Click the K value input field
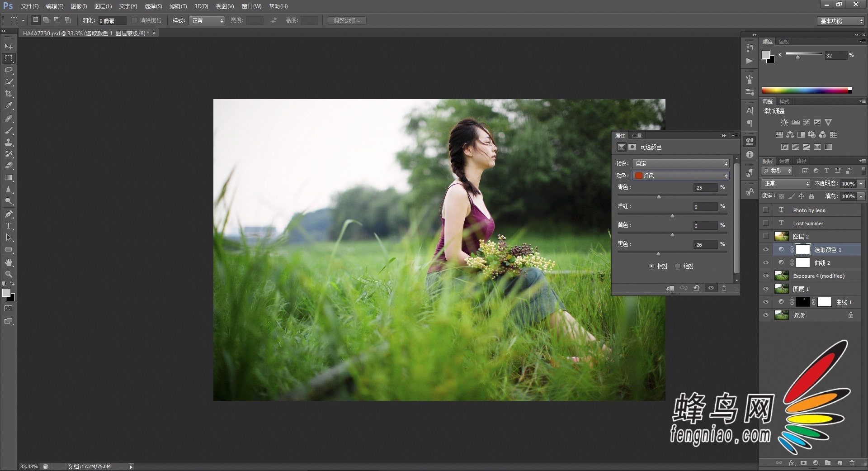The image size is (868, 471). pyautogui.click(x=835, y=56)
